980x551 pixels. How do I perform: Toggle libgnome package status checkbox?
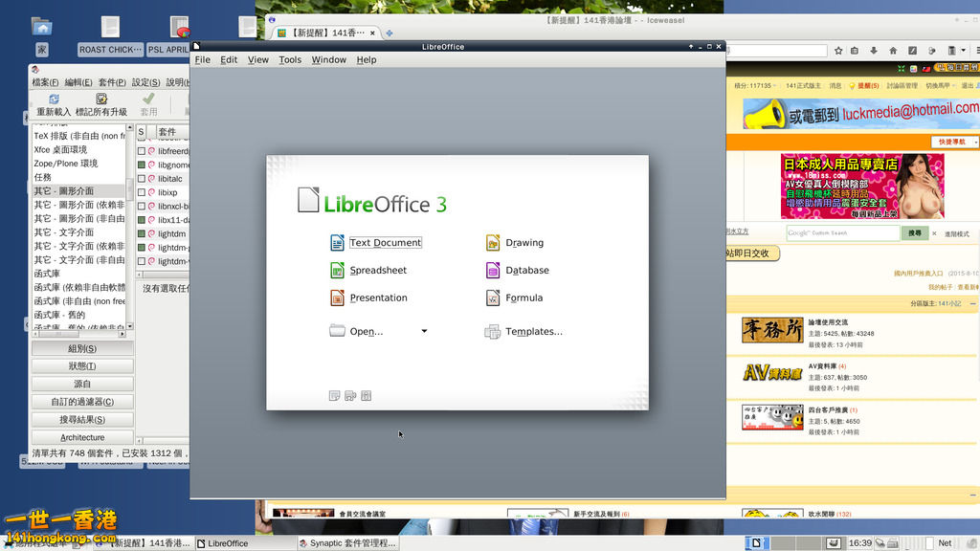tap(142, 165)
